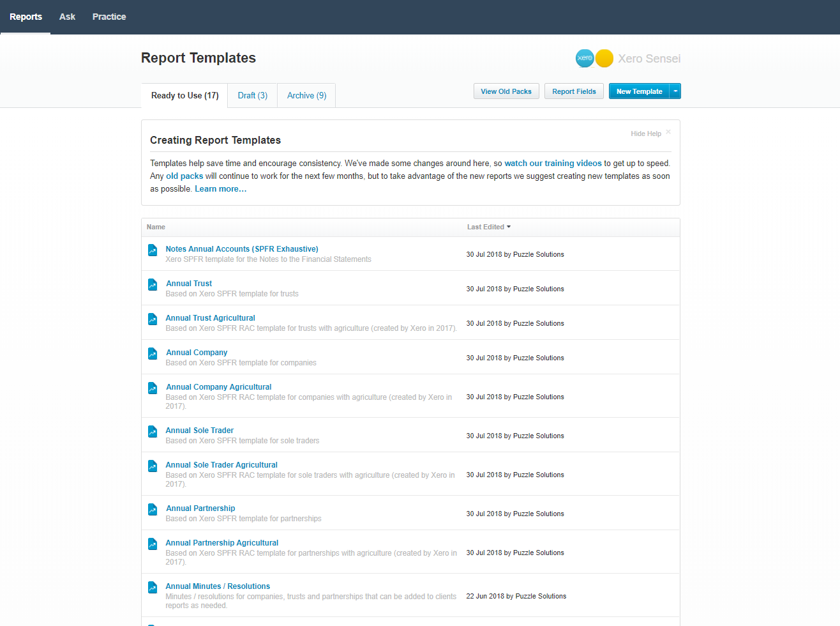Screen dimensions: 840x626
Task: Dismiss the help panel with the X
Action: (x=668, y=132)
